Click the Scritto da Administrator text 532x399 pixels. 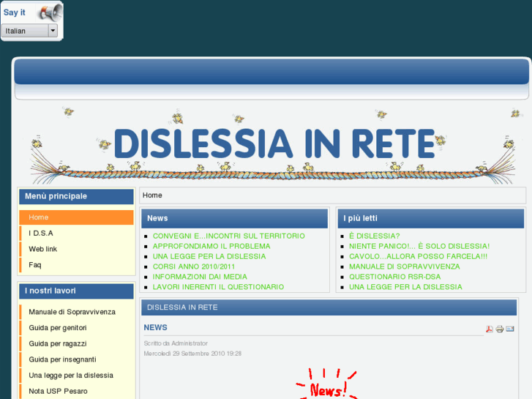coord(176,343)
